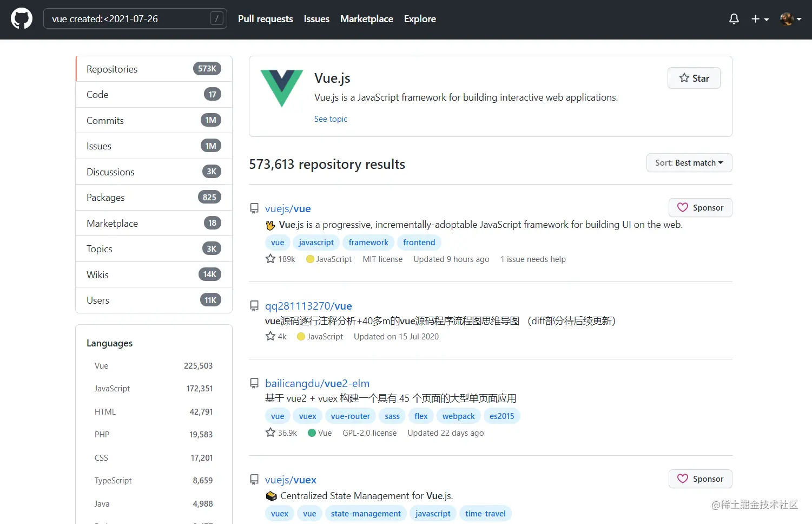Click the repo icon beside qq281113270/vue

(254, 306)
